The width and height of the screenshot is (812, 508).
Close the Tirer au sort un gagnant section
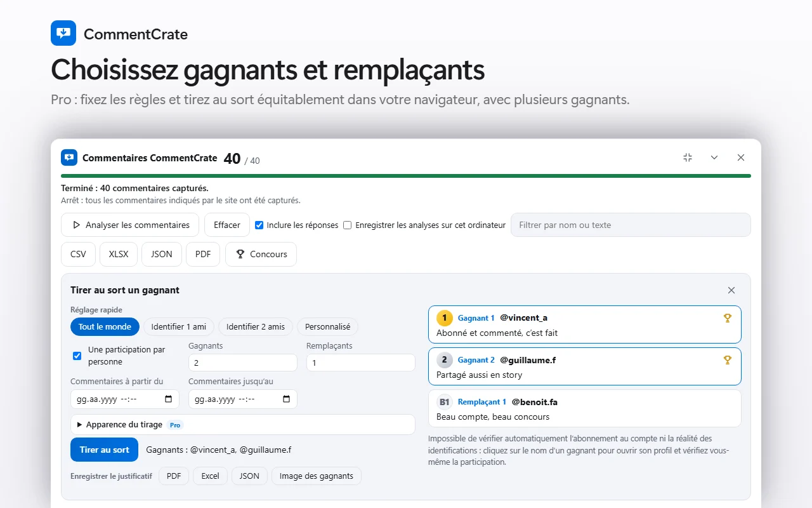pyautogui.click(x=731, y=290)
